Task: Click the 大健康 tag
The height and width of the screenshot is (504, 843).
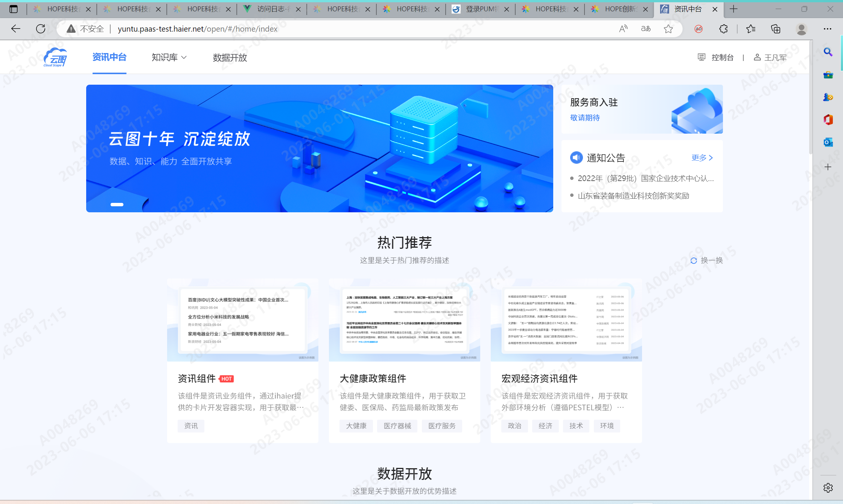Action: [x=356, y=426]
